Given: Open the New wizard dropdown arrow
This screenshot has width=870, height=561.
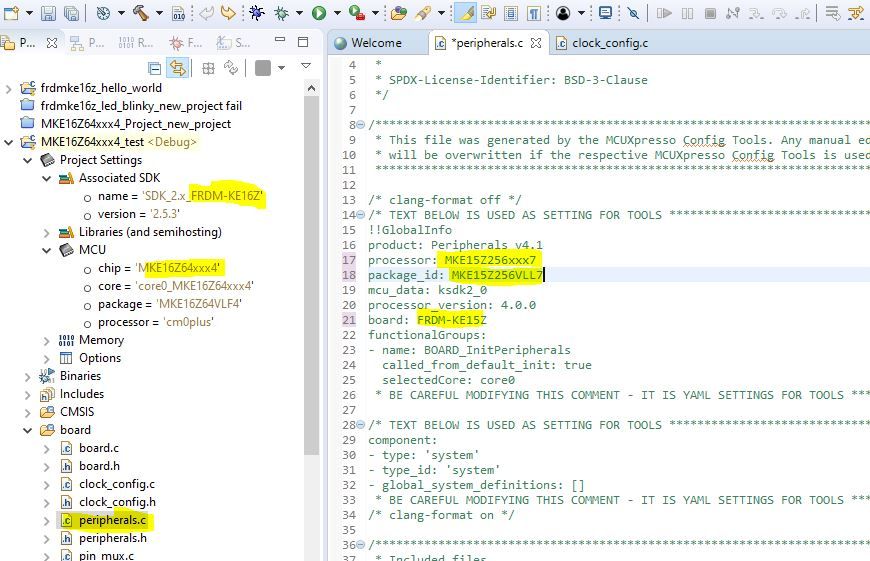Looking at the screenshot, I should 29,13.
